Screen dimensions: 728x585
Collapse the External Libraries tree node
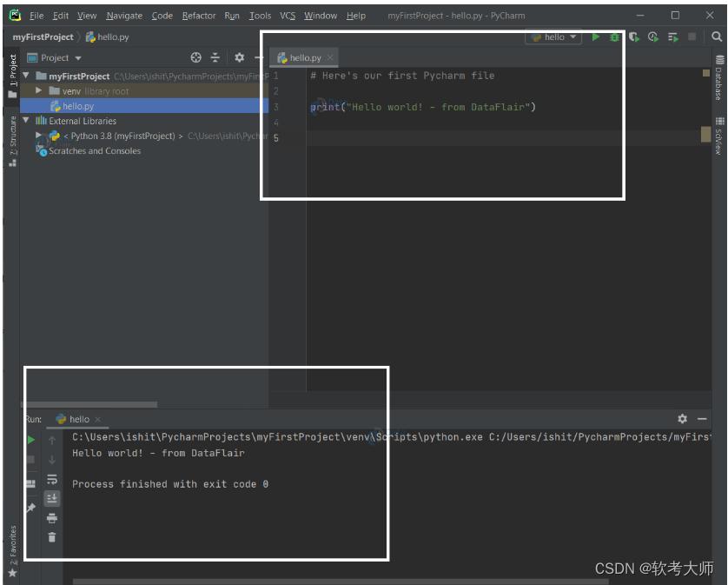[x=26, y=121]
